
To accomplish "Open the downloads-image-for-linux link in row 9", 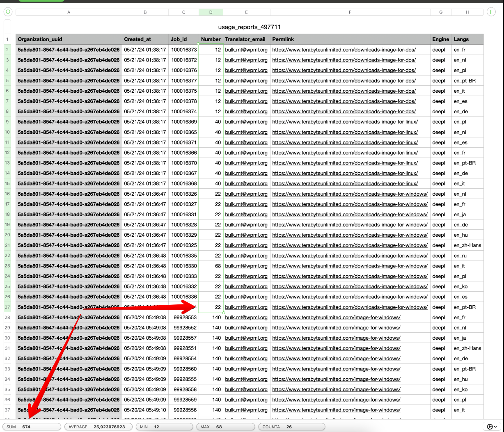I will click(x=345, y=122).
